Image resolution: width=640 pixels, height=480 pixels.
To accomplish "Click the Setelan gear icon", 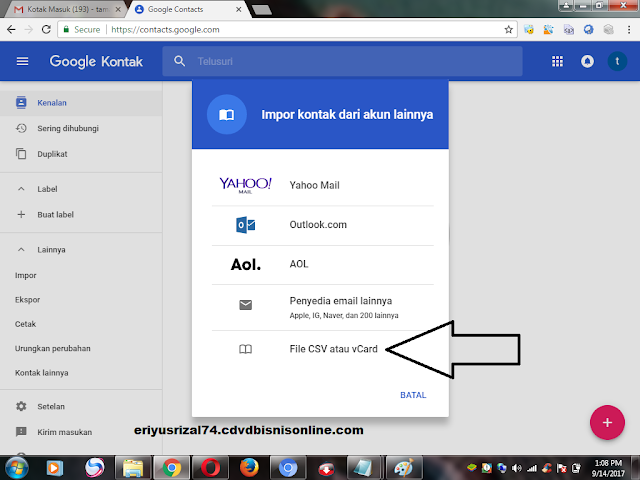I will (21, 406).
